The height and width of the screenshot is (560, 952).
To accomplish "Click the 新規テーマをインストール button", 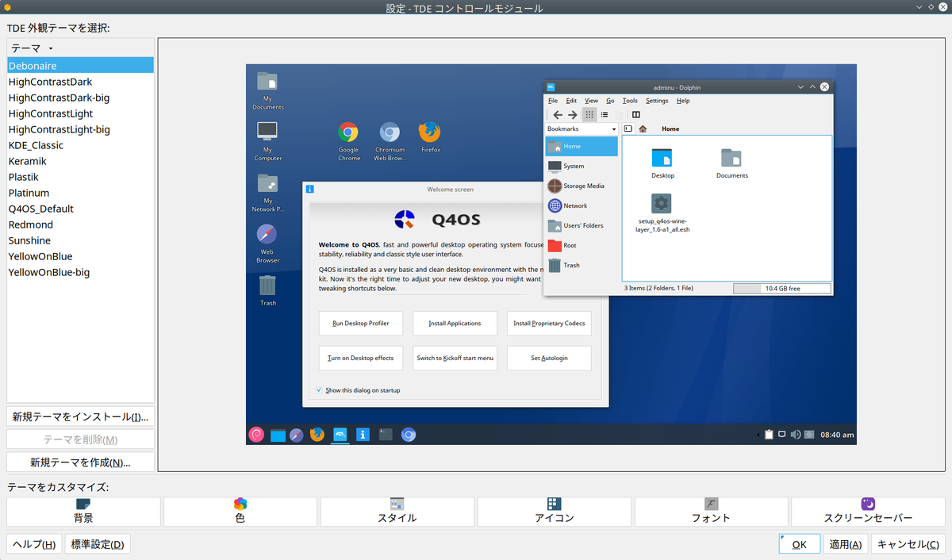I will coord(79,416).
